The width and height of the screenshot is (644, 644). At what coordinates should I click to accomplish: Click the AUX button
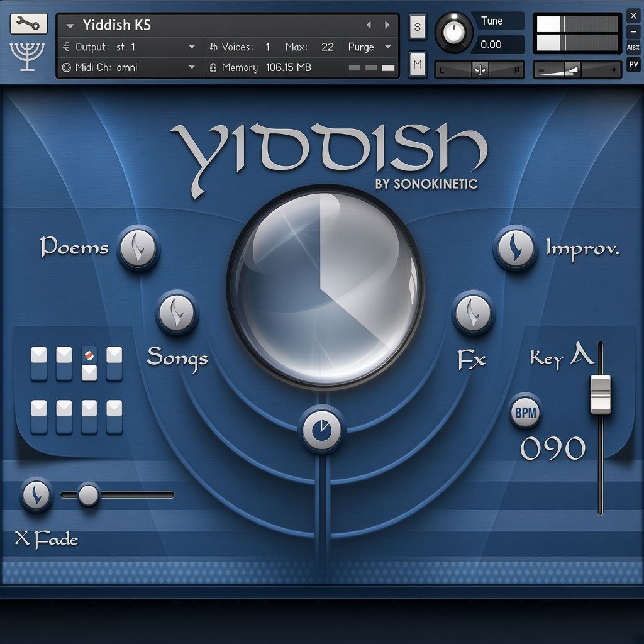633,47
